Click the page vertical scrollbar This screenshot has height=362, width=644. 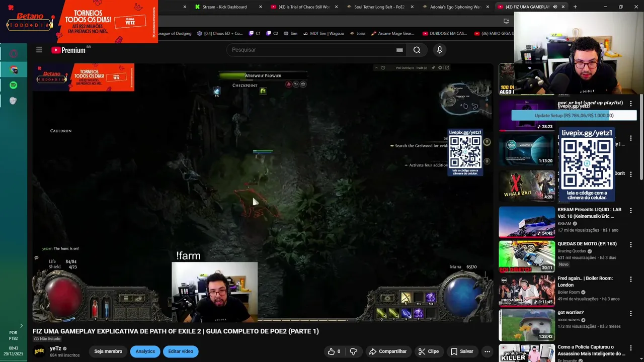(641, 136)
